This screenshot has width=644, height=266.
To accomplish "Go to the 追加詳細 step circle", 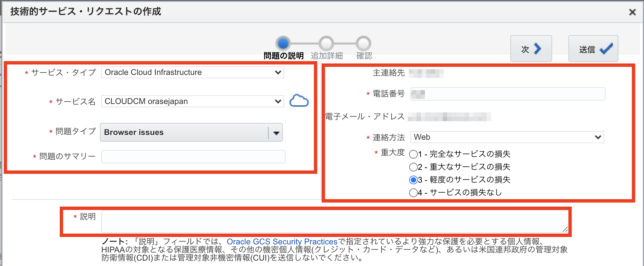I will click(326, 44).
